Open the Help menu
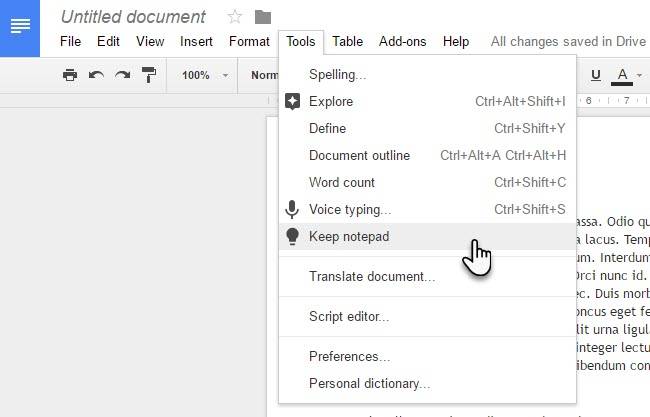 point(456,41)
